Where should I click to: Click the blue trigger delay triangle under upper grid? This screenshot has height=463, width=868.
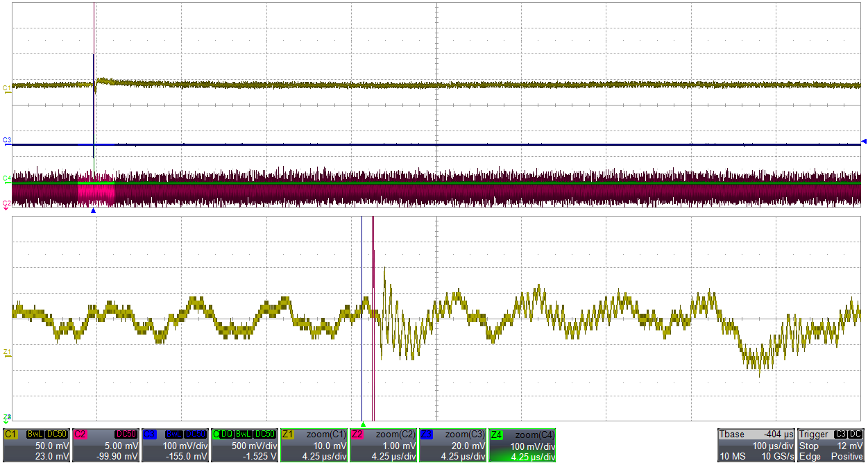point(93,210)
